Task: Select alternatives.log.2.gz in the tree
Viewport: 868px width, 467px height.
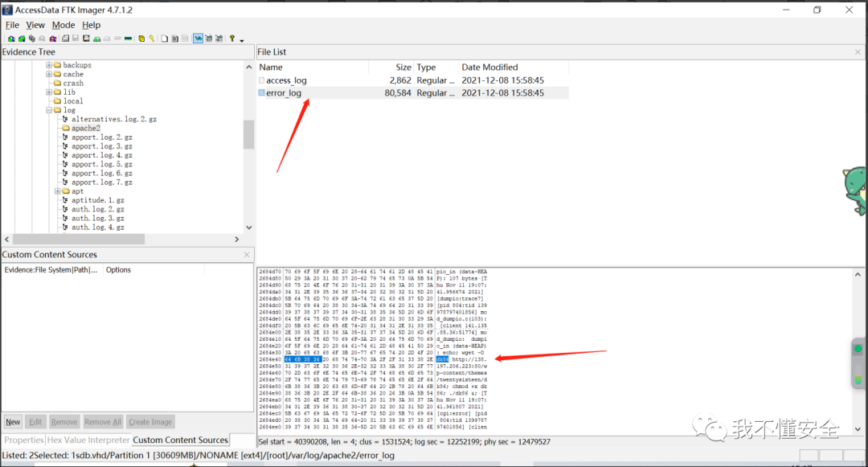Action: point(114,119)
